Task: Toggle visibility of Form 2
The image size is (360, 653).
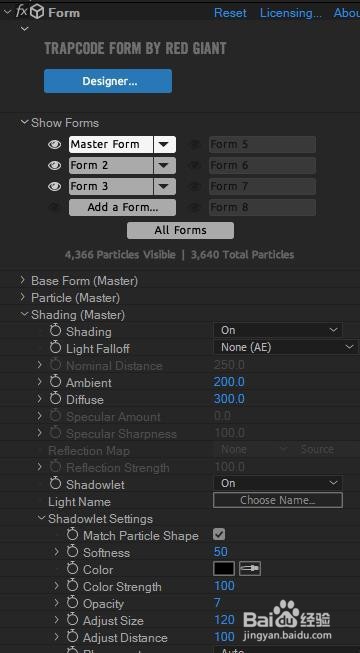Action: pyautogui.click(x=54, y=165)
